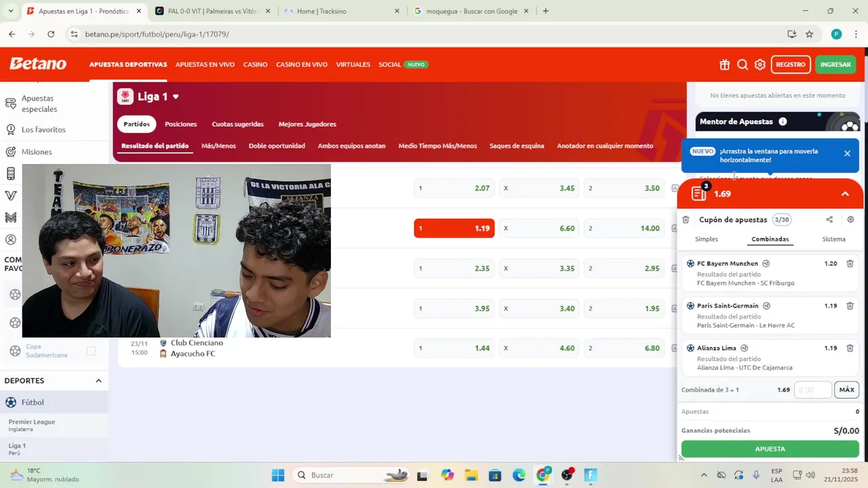This screenshot has width=868, height=488.
Task: Click the REGISTRO button
Action: point(791,64)
